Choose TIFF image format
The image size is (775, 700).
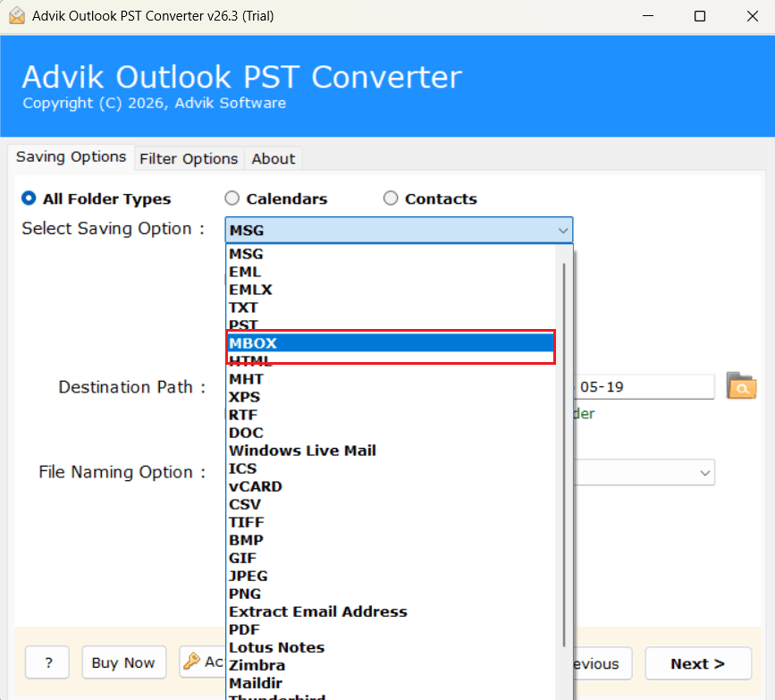(391, 522)
